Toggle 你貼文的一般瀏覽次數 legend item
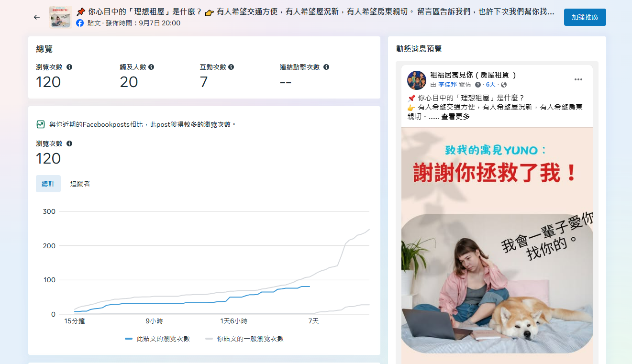 (244, 339)
